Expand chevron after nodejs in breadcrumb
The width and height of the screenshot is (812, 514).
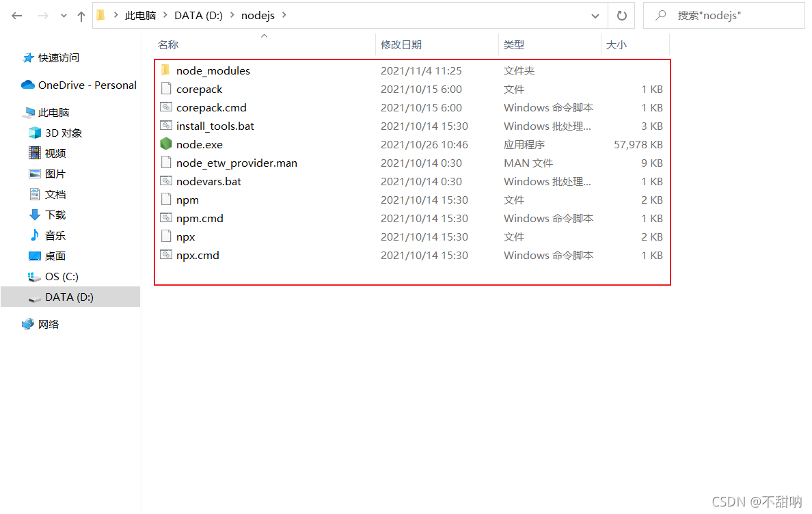coord(284,16)
